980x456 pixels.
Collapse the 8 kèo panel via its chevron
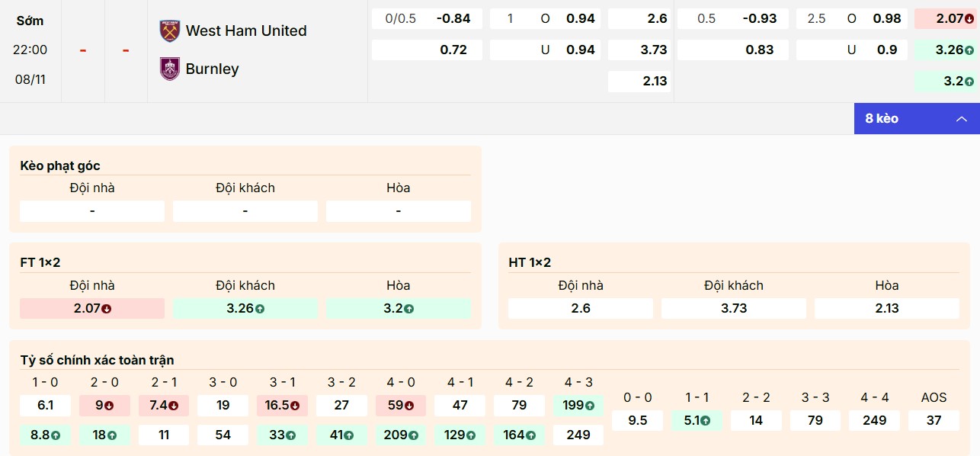(x=961, y=119)
